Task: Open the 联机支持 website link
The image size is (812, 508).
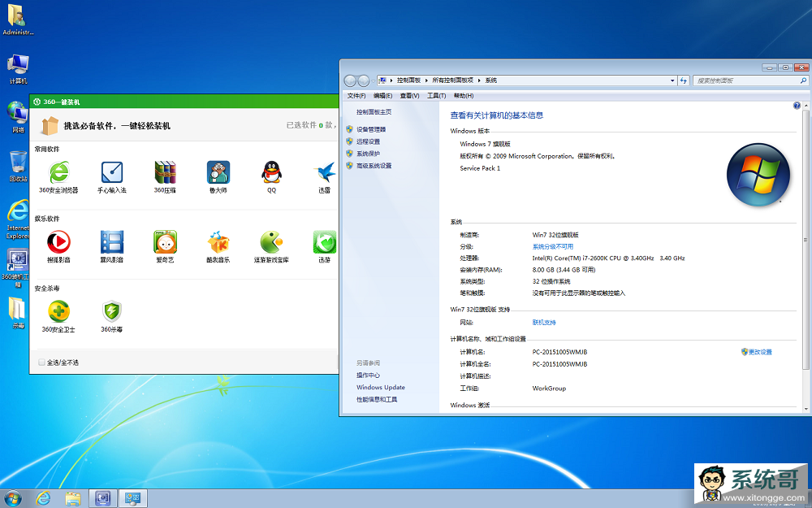Action: (x=544, y=323)
